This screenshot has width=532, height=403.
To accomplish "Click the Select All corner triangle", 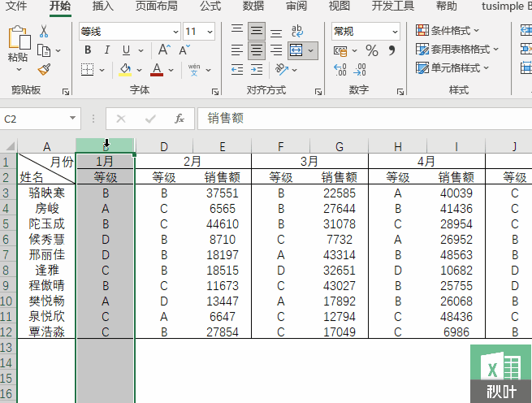I will coord(10,146).
